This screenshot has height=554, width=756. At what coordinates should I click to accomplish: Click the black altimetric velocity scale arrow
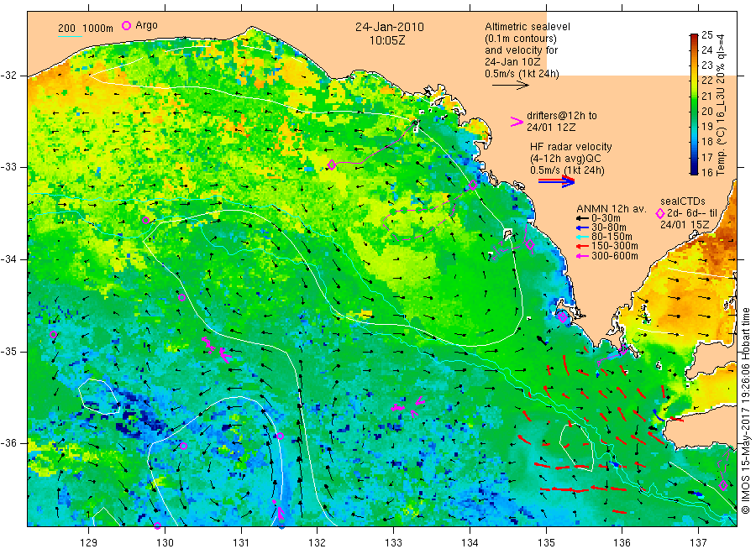pos(510,86)
